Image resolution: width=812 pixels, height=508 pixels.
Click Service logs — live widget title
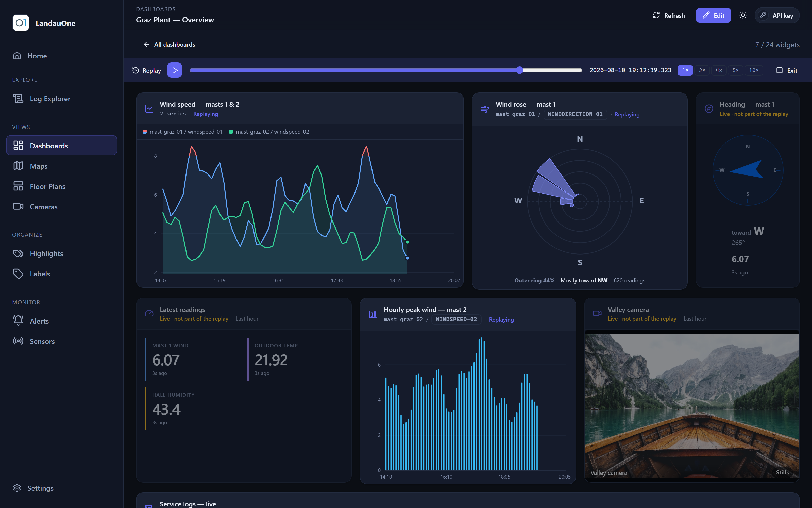tap(188, 504)
